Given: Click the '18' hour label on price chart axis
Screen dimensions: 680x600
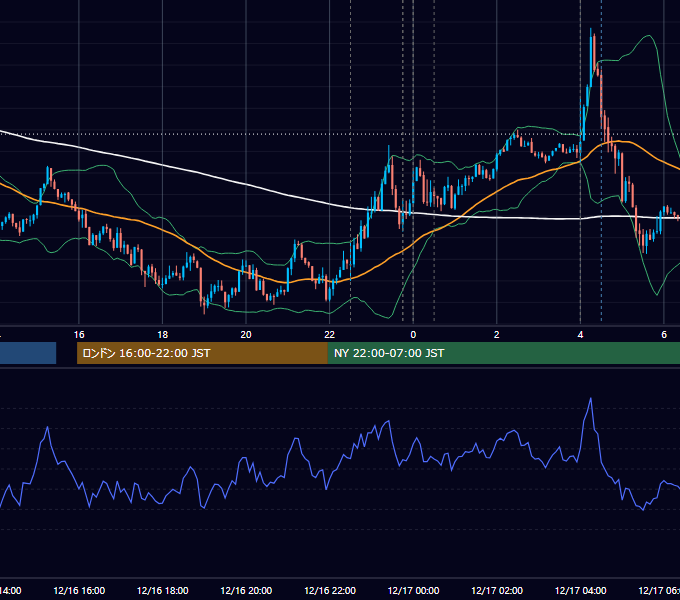Looking at the screenshot, I should pos(162,335).
